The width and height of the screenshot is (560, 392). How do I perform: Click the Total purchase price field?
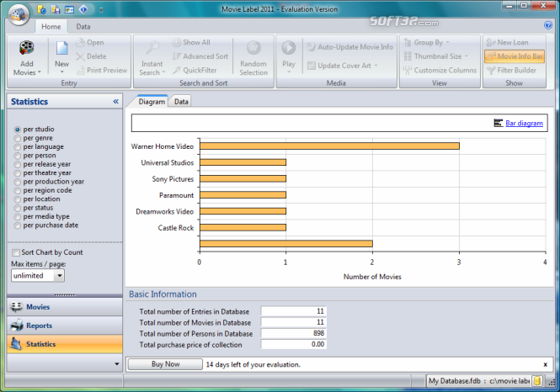[x=294, y=345]
